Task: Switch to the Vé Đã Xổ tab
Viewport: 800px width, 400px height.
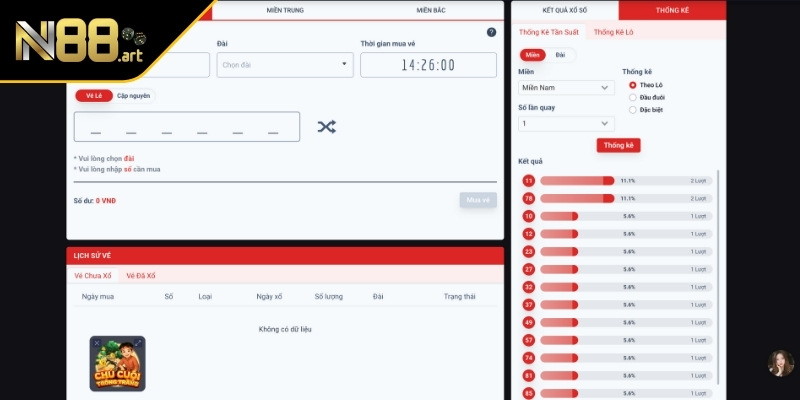Action: coord(140,275)
